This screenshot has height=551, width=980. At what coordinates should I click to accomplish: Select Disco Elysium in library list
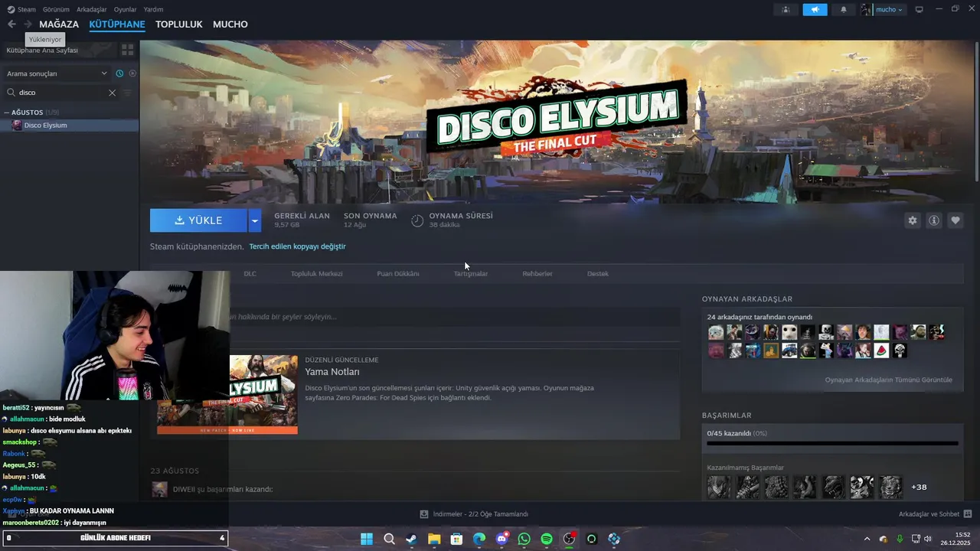tap(70, 126)
